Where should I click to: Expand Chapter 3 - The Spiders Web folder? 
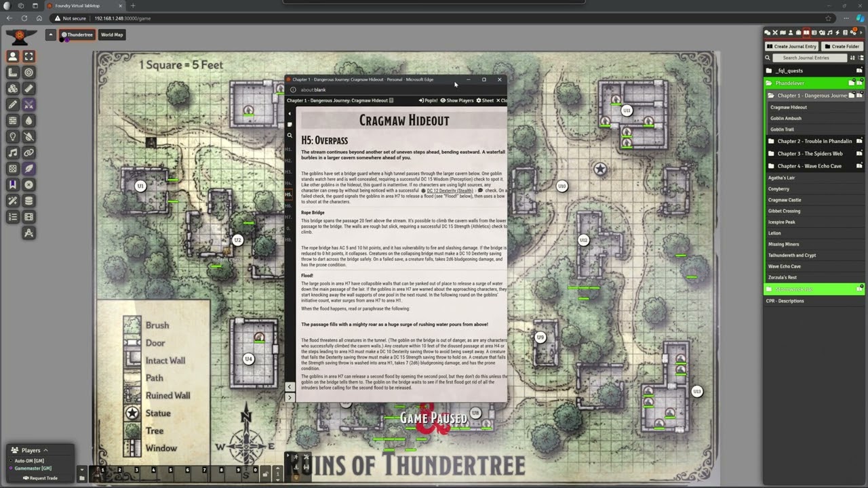pos(815,153)
